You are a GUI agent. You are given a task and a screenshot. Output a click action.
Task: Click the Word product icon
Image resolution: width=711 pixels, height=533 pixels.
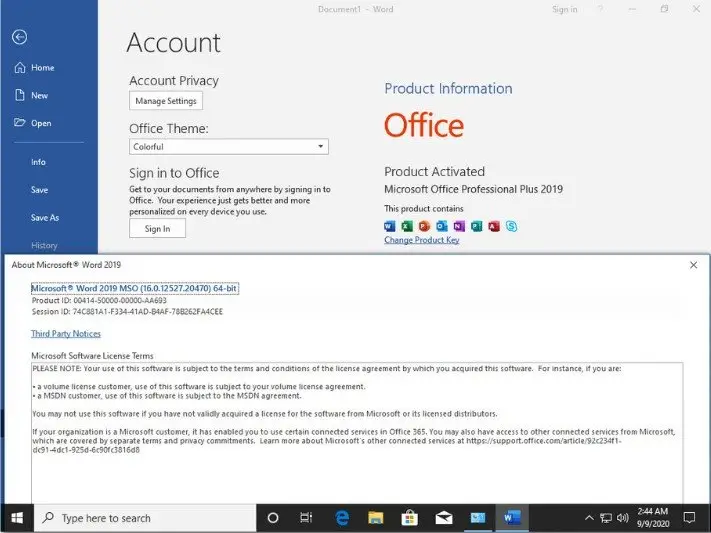tap(390, 226)
